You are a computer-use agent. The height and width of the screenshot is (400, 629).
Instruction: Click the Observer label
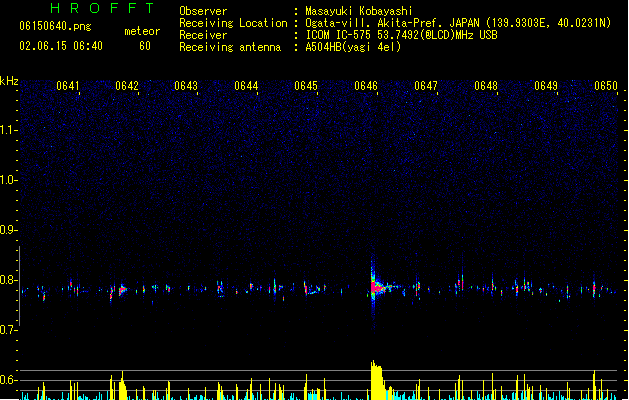click(x=203, y=11)
